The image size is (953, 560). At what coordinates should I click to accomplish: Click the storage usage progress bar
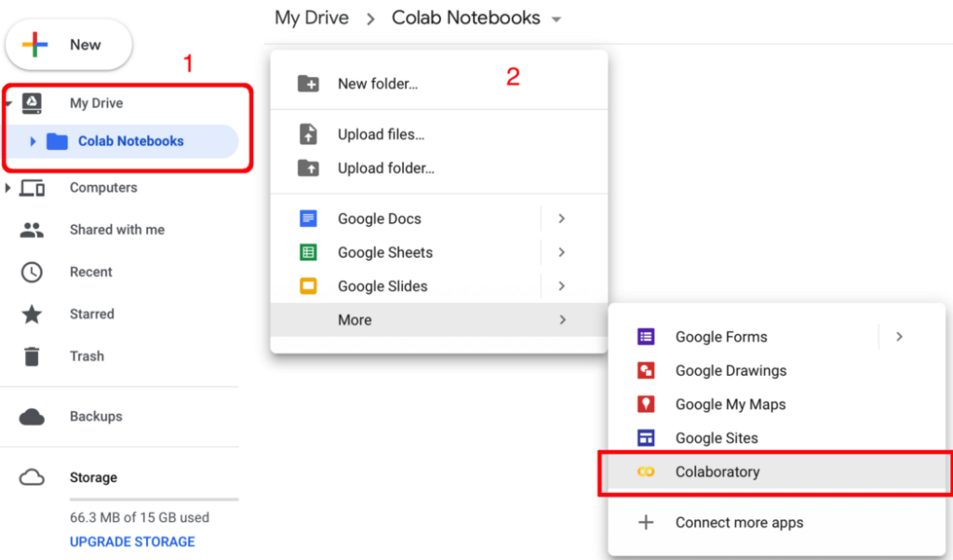[x=154, y=500]
